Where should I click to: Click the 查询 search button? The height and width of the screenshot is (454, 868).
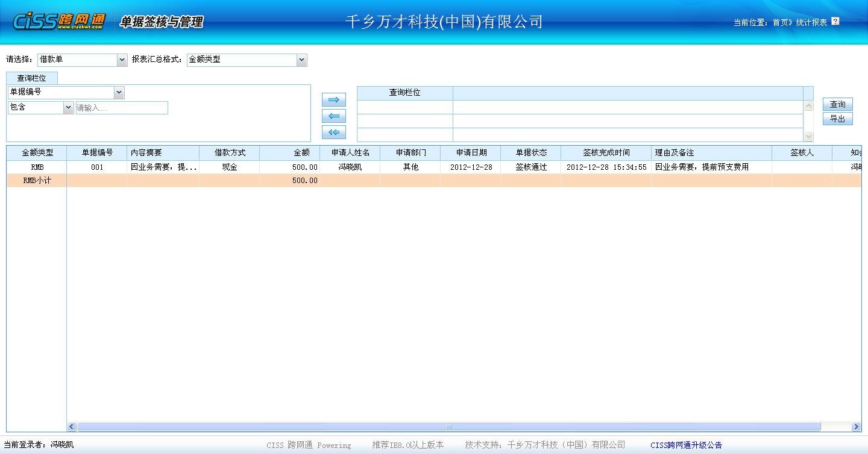tap(837, 104)
